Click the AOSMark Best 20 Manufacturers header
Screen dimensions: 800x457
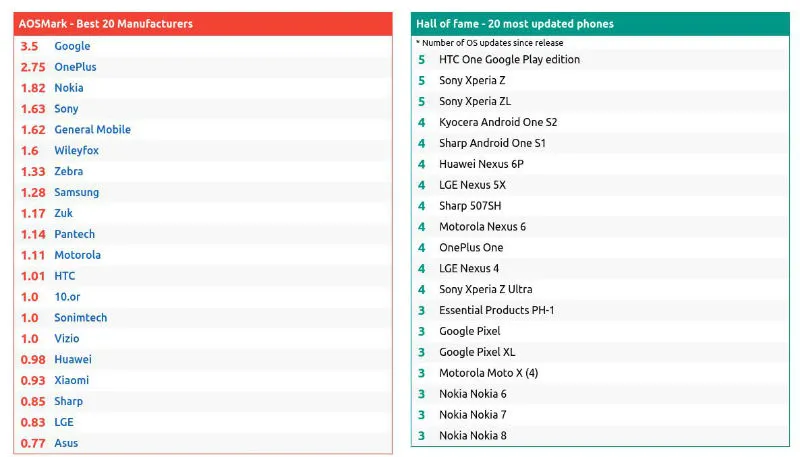pyautogui.click(x=106, y=23)
